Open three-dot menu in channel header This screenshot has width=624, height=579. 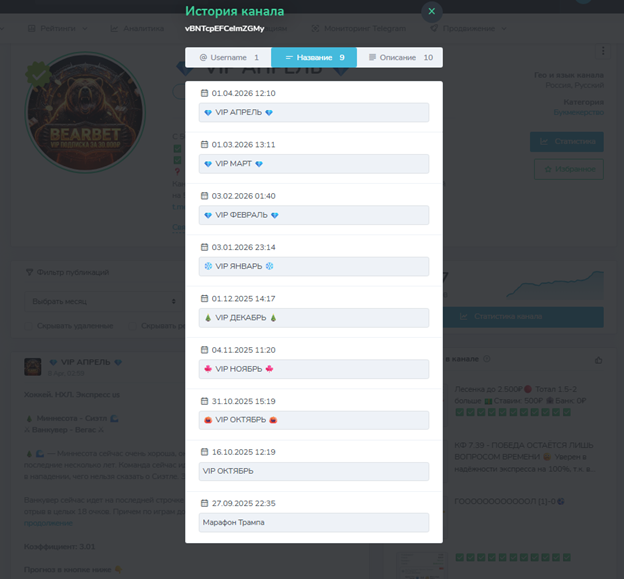603,51
